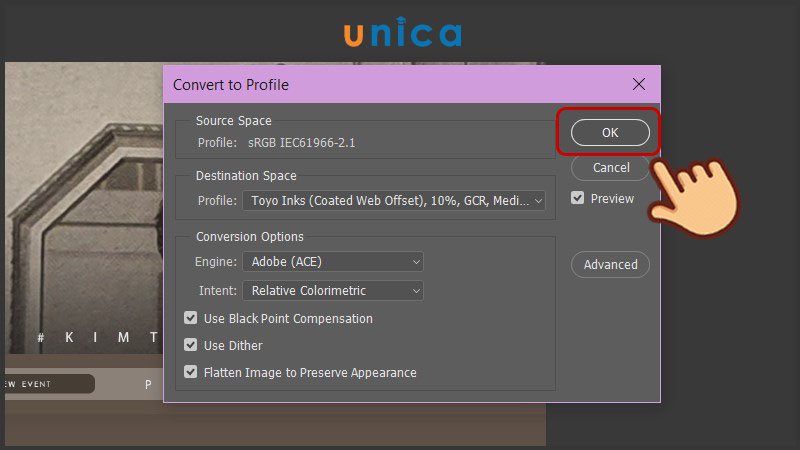The width and height of the screenshot is (800, 450).
Task: Open the Advanced conversion settings
Action: (x=610, y=265)
